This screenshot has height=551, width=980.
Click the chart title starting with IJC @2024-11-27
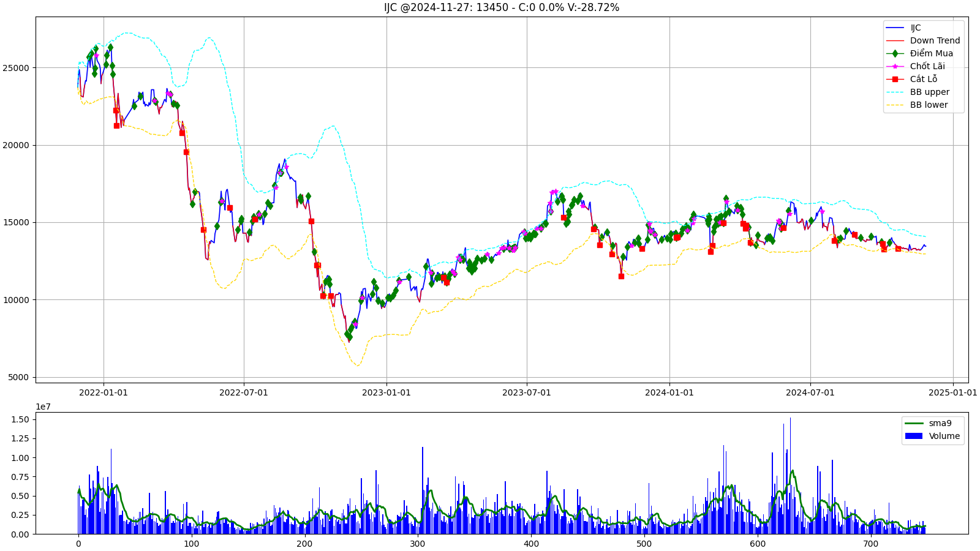(502, 7)
